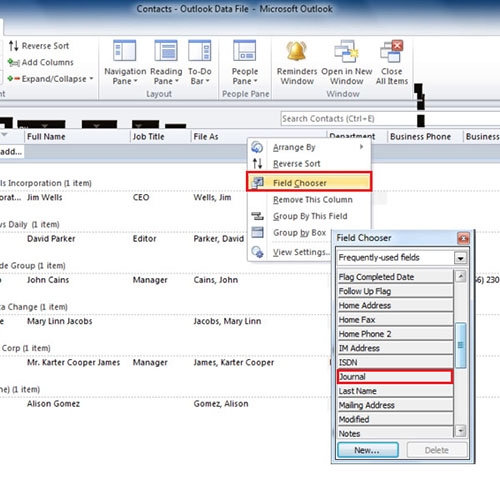
Task: Open the Frequently-used fields dropdown
Action: [460, 258]
